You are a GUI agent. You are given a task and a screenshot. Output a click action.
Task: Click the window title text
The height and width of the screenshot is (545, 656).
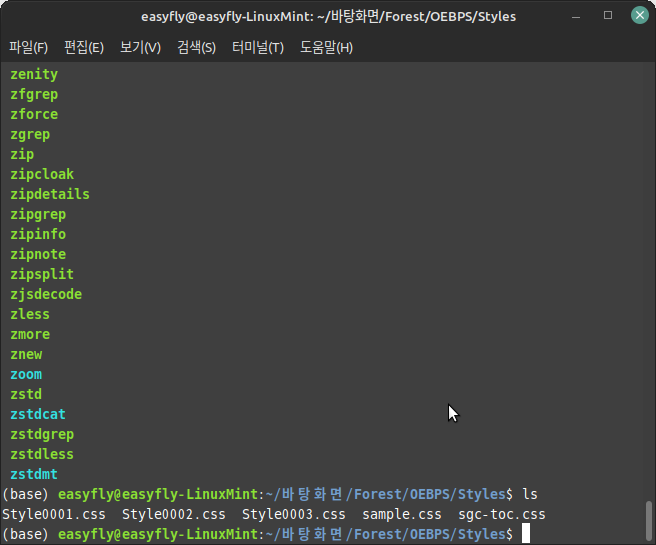[x=328, y=16]
